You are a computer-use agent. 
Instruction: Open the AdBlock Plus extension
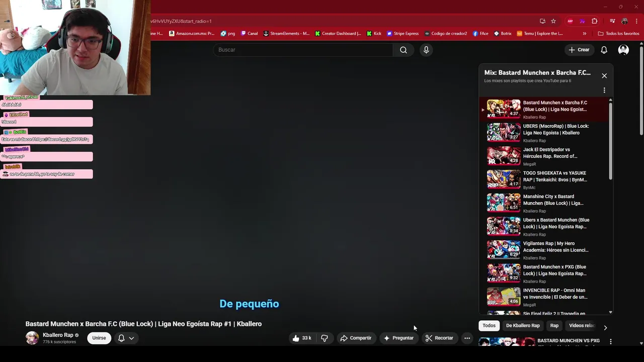[570, 21]
